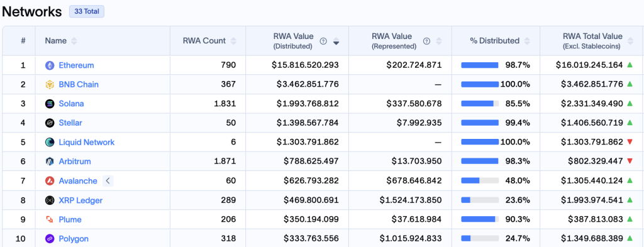The image size is (644, 247).
Task: Sort by RWA Value Distributed arrow
Action: click(336, 41)
